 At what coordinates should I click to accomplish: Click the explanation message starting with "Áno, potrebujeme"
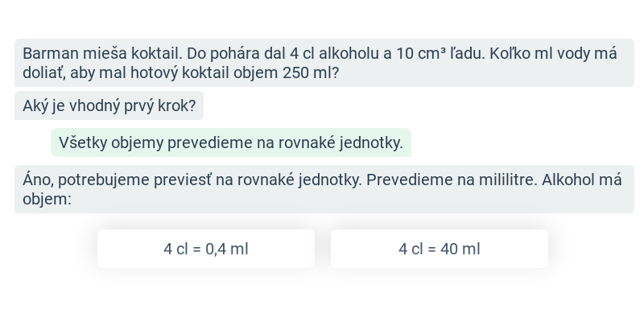pos(324,189)
